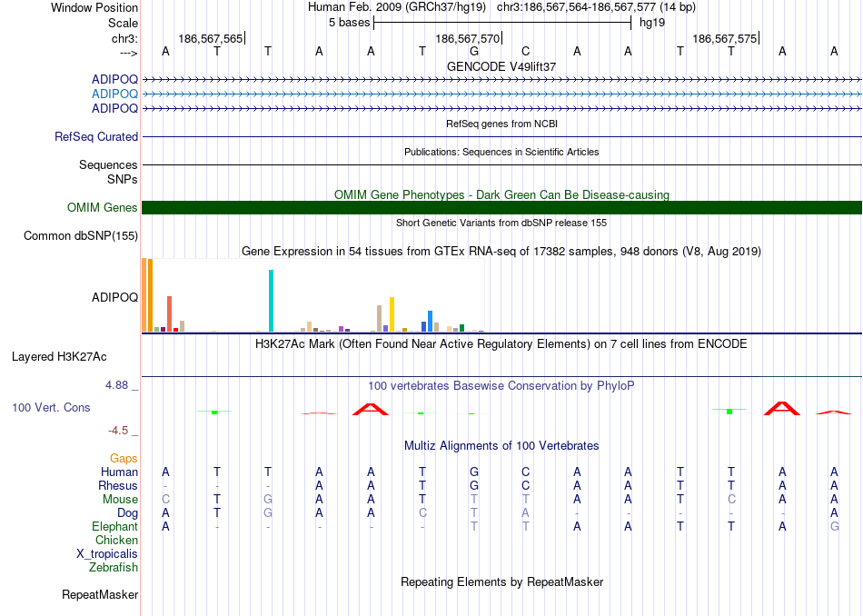Click the C base in reference sequence row
The image size is (863, 616).
[525, 52]
